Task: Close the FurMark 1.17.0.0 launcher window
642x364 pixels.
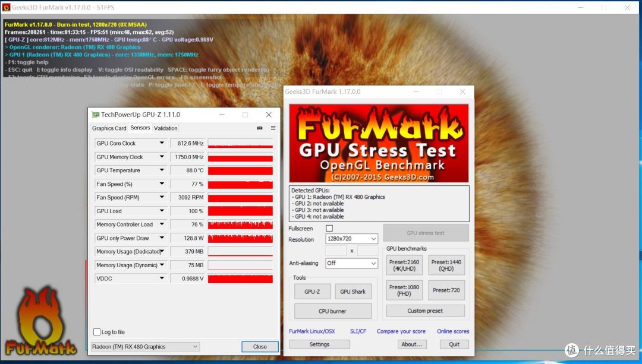Action: click(462, 91)
